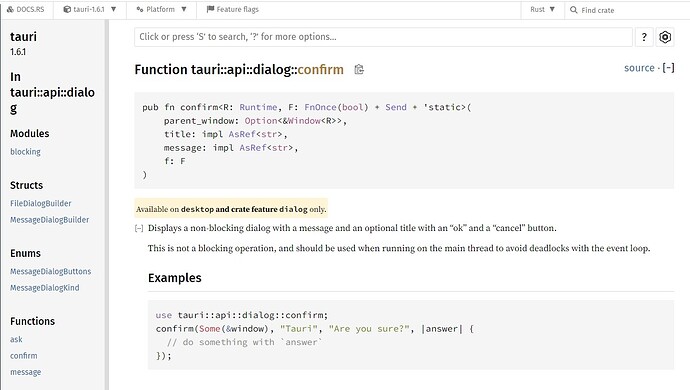Viewport: 690px width, 390px height.
Task: Click the Platform gears icon
Action: click(139, 9)
